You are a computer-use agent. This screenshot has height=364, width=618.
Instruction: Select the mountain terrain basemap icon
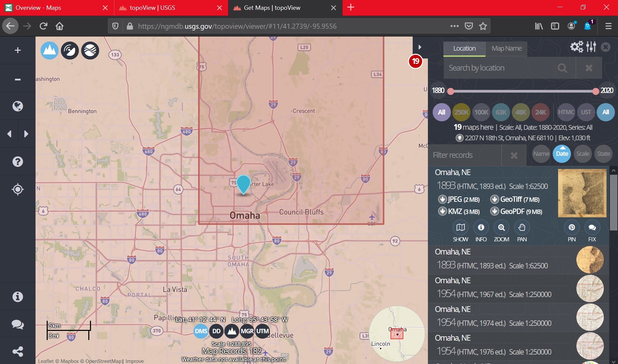pos(50,50)
